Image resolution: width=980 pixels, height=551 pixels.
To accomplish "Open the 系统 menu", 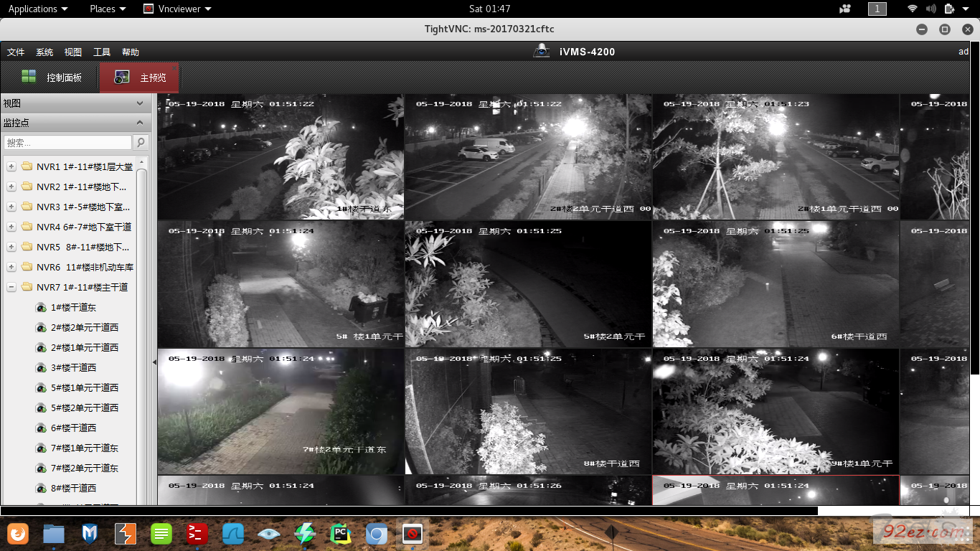I will point(44,52).
